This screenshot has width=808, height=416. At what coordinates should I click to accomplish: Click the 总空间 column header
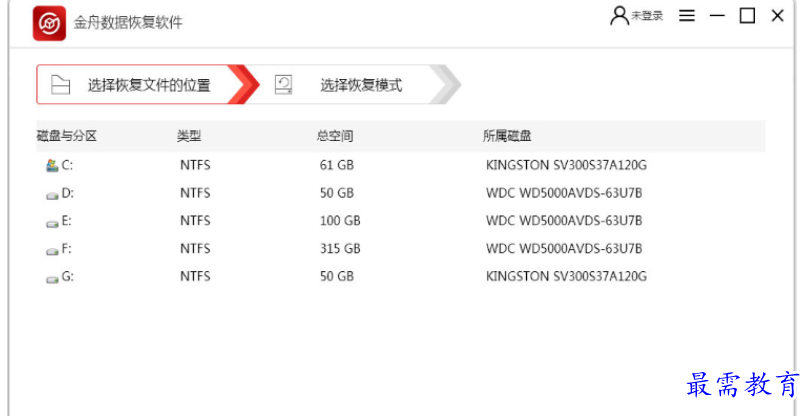coord(334,136)
